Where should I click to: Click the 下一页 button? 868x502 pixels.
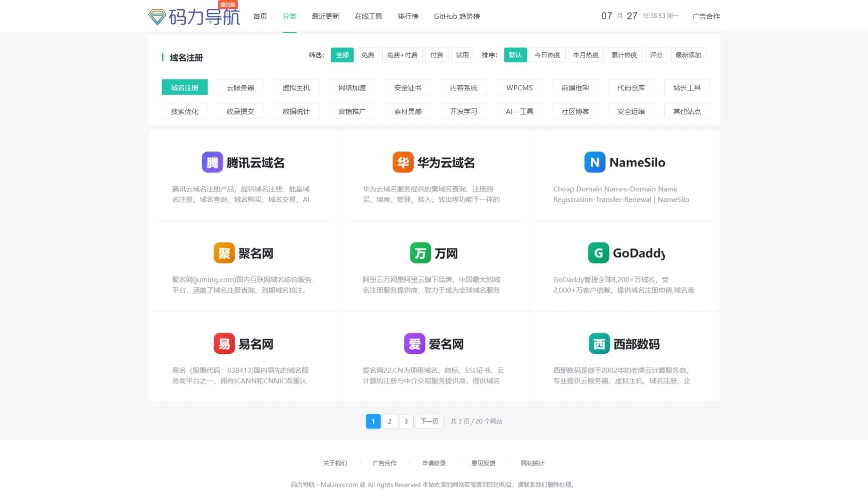tap(429, 421)
